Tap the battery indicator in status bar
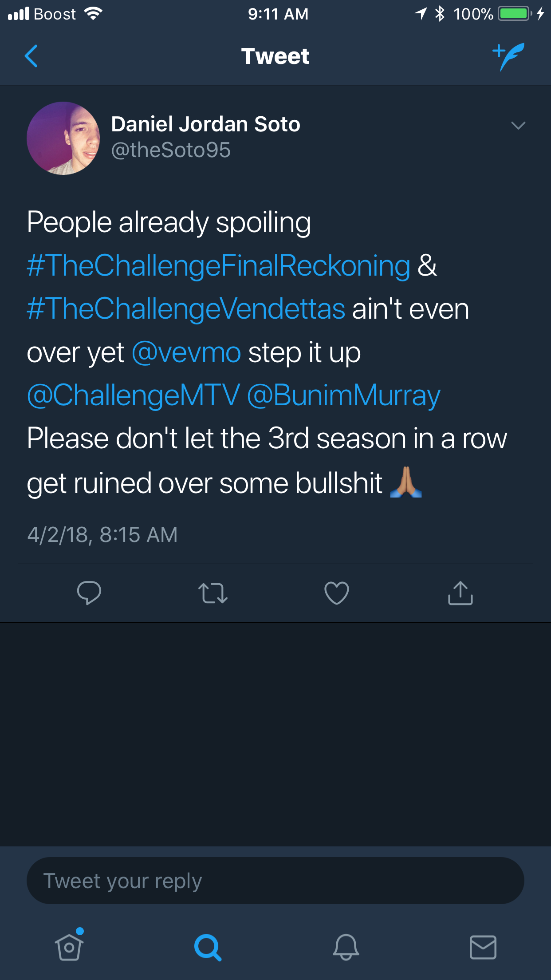 515,14
